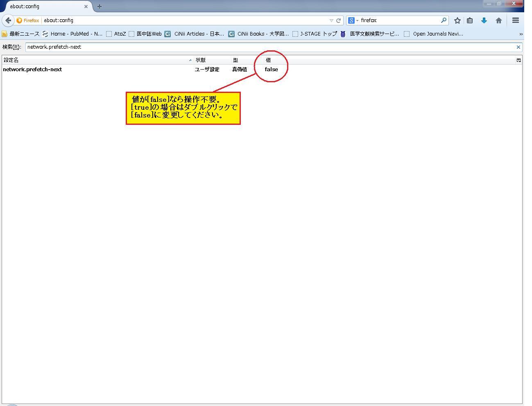Open the 医中誌Web bookmark
This screenshot has height=406, width=532.
tap(145, 34)
